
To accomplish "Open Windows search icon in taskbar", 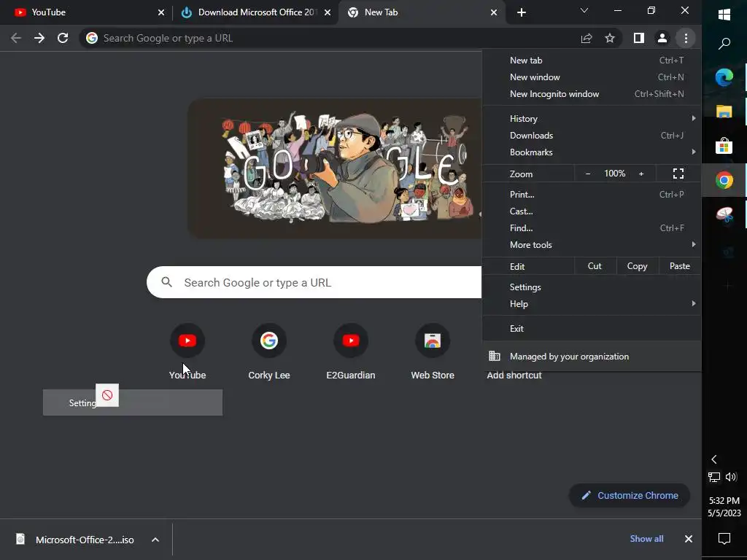I will [x=724, y=44].
